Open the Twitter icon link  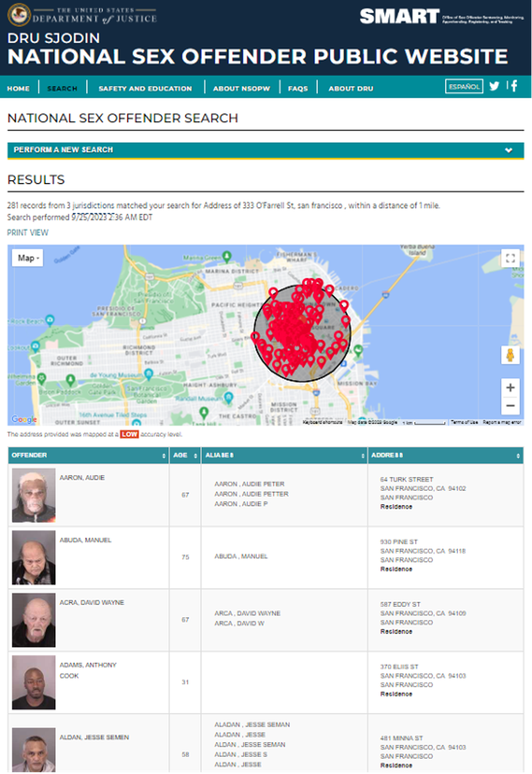(494, 86)
